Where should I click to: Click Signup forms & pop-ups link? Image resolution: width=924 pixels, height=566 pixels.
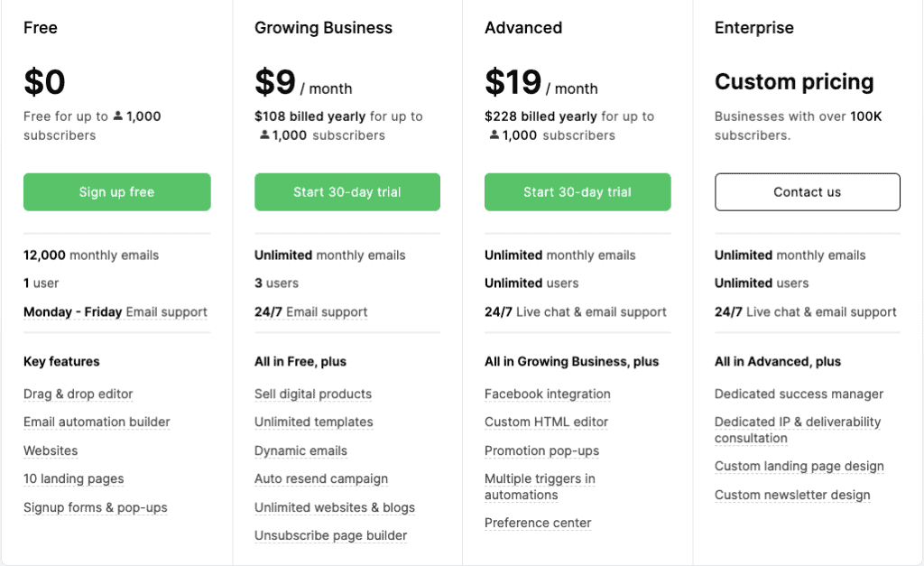tap(95, 507)
